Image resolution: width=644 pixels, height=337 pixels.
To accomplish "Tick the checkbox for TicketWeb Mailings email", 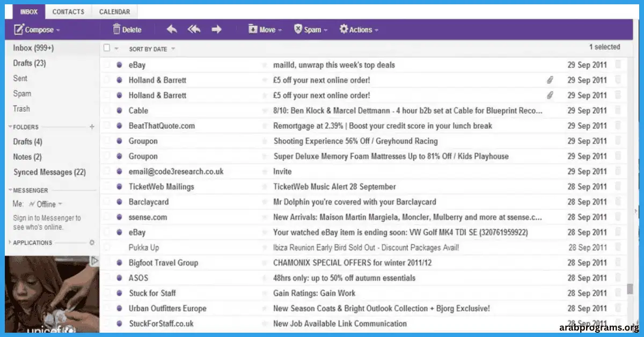I will point(107,187).
